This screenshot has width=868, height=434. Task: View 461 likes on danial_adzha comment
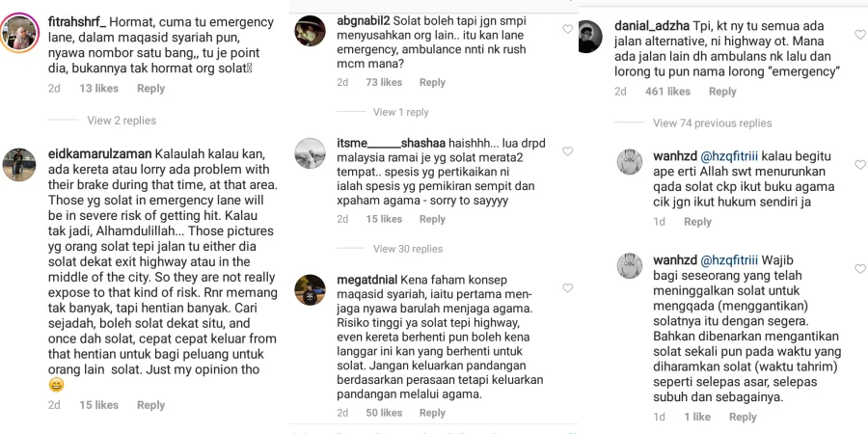pos(667,92)
